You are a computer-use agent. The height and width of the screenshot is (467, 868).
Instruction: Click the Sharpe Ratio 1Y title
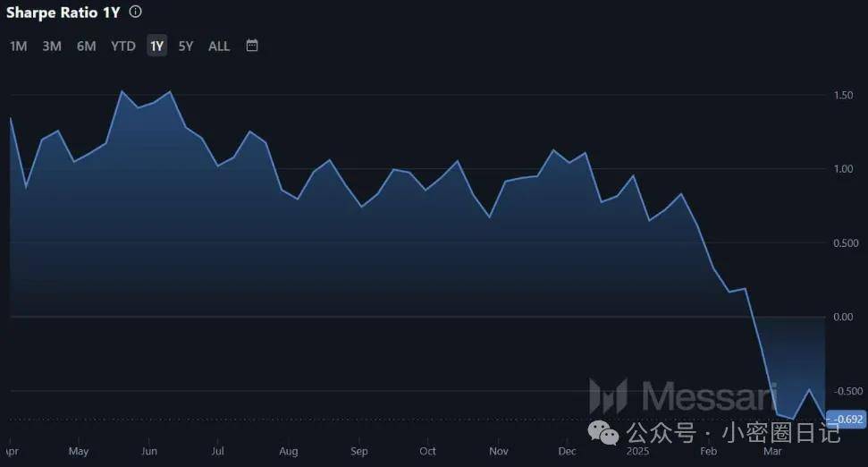63,13
